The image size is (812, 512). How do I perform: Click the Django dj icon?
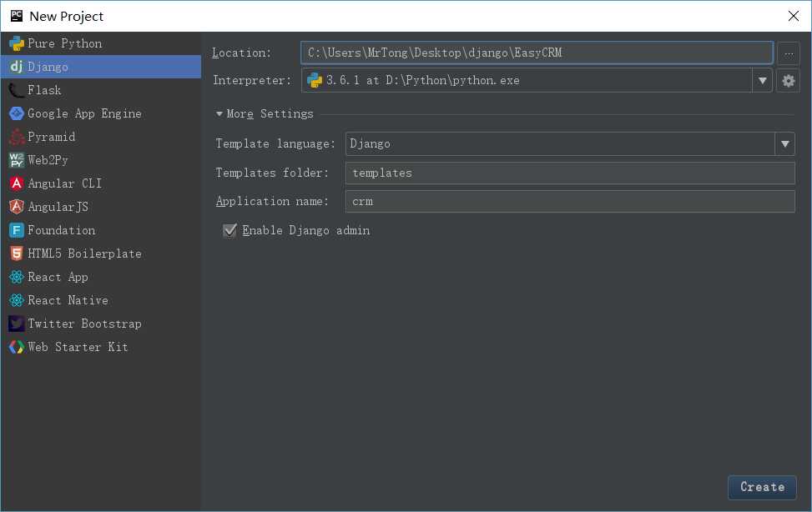(x=17, y=67)
